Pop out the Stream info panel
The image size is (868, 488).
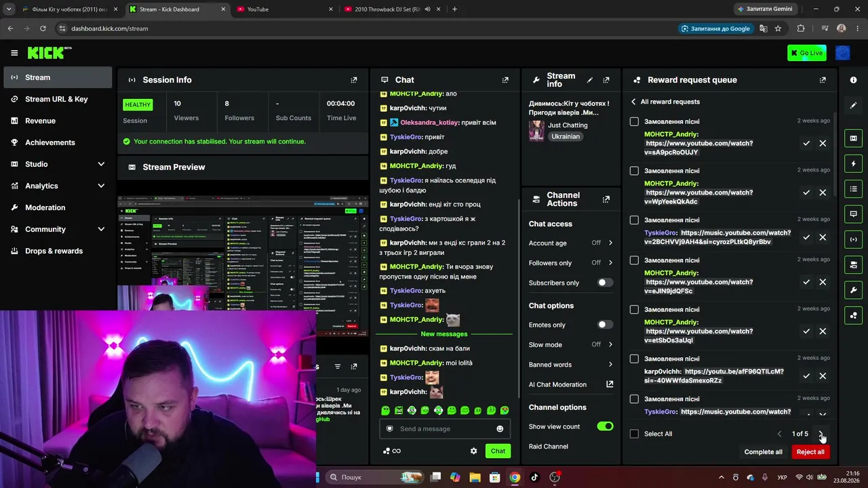[x=606, y=80]
